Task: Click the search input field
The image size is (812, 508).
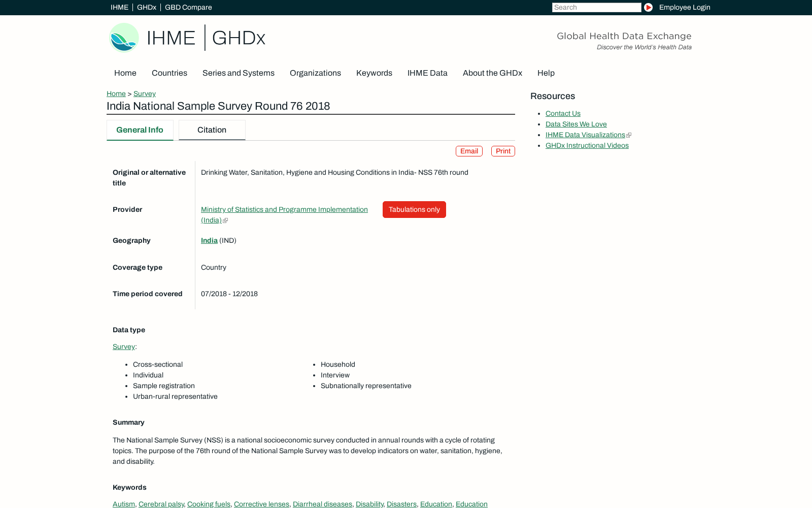Action: coord(597,7)
